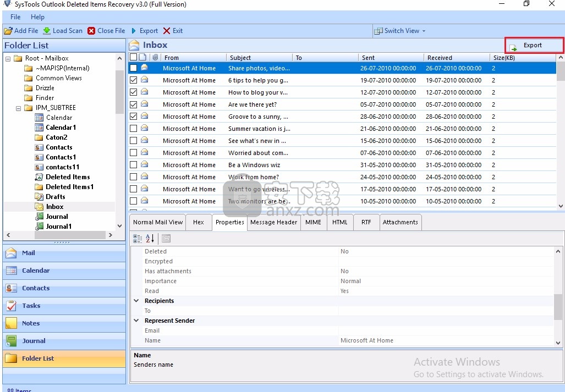Switch to the Attachments tab
Image resolution: width=565 pixels, height=392 pixels.
tap(401, 223)
